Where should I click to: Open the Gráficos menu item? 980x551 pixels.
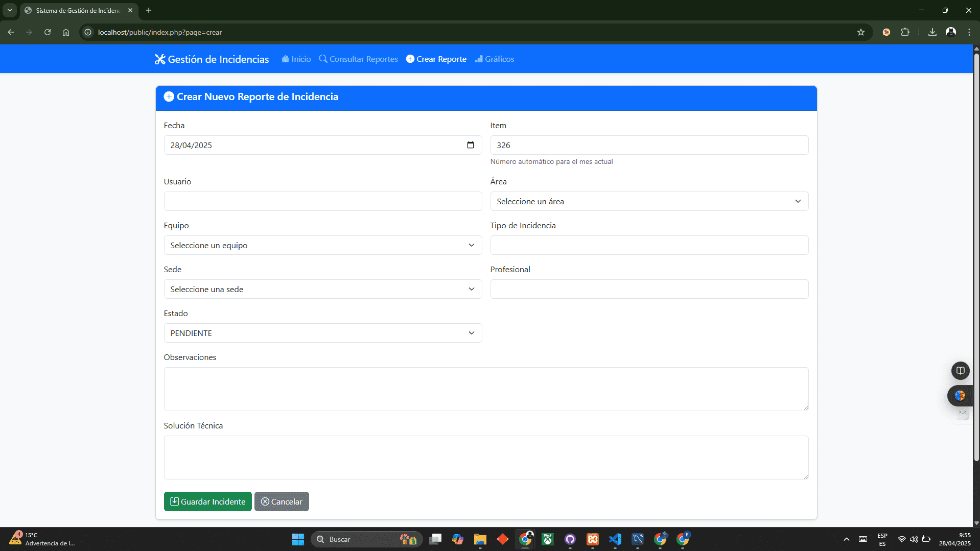[x=494, y=59]
